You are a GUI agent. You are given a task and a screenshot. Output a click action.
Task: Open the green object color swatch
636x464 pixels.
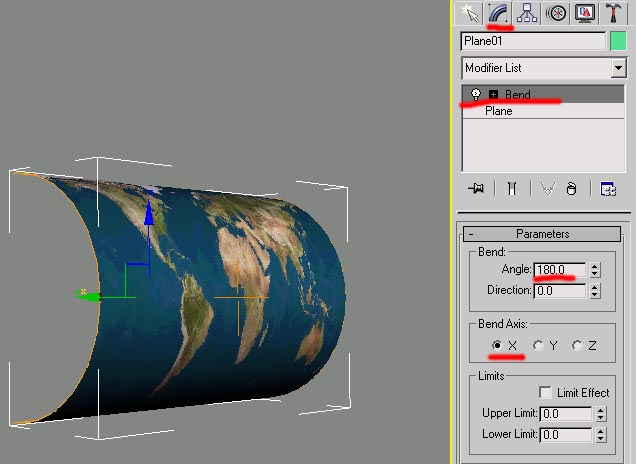pyautogui.click(x=618, y=41)
